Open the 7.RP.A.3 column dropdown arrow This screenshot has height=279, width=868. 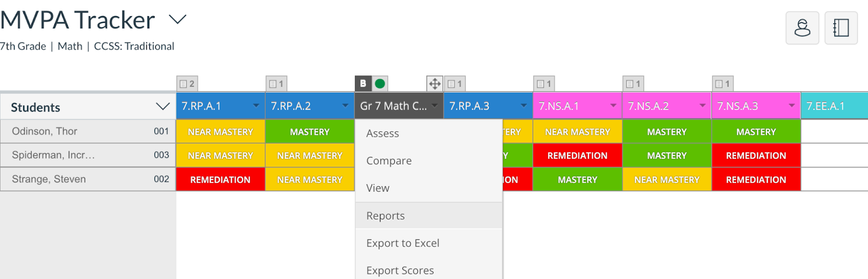[x=524, y=106]
